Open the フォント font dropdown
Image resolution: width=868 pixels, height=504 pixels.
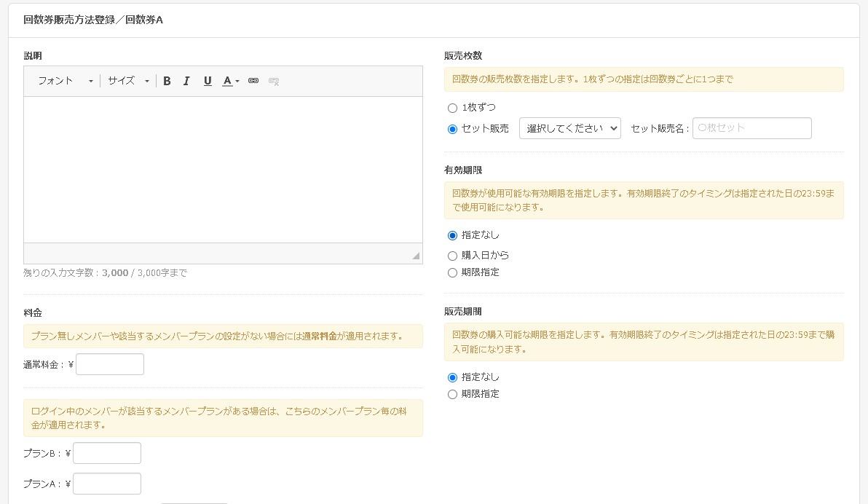65,81
